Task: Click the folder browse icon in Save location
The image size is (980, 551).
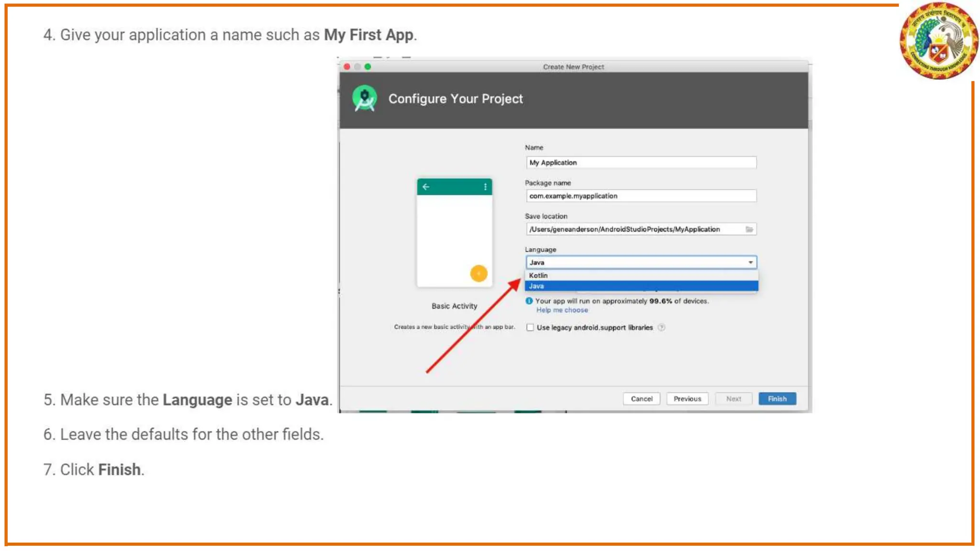Action: point(749,230)
